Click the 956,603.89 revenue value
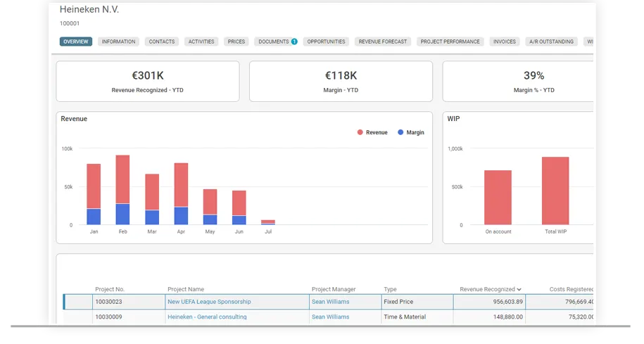Viewport: 644px width, 344px height. [508, 302]
